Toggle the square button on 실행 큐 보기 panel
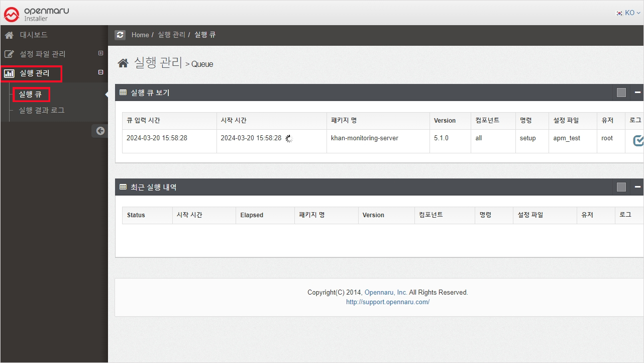 click(x=621, y=93)
